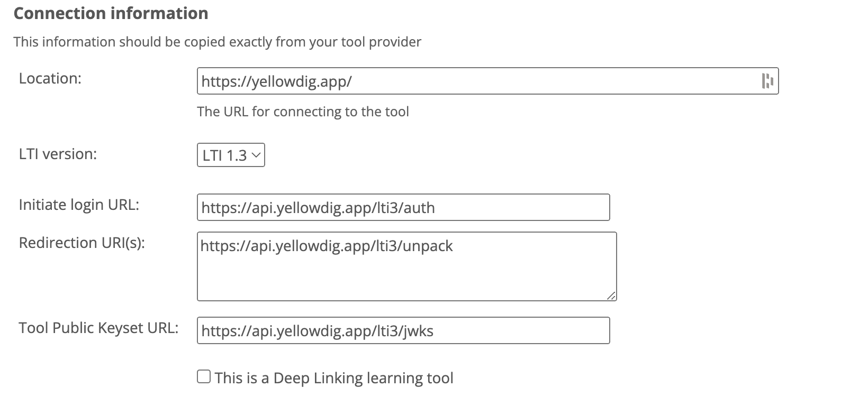Change LTI version using the combo box
The image size is (868, 406).
pyautogui.click(x=230, y=155)
